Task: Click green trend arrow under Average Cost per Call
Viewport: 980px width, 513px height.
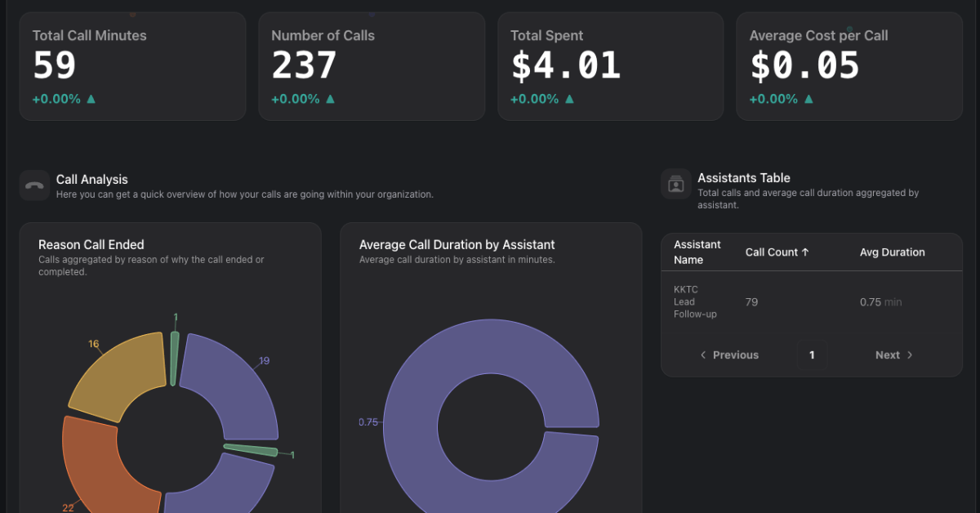Action: 808,99
